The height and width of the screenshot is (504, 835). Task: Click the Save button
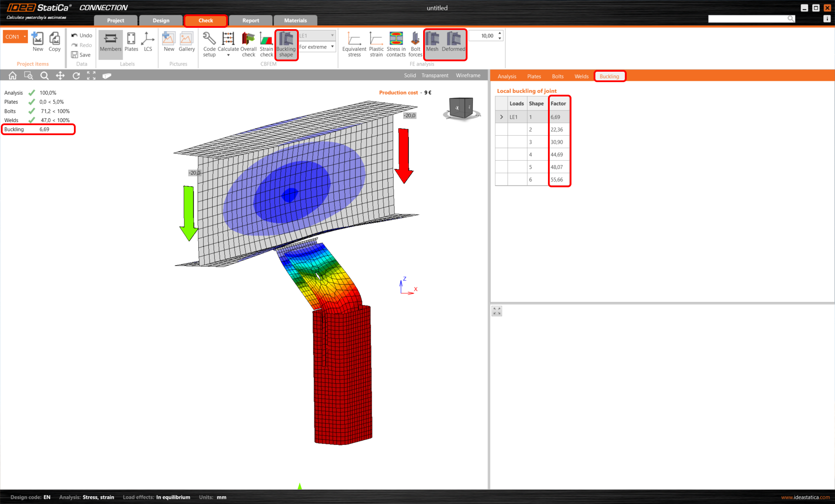81,55
